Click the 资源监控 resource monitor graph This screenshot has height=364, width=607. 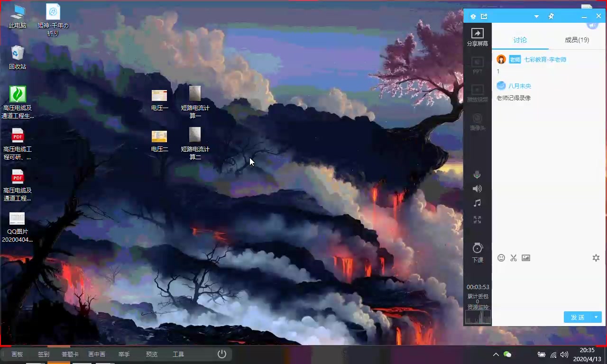(x=478, y=317)
